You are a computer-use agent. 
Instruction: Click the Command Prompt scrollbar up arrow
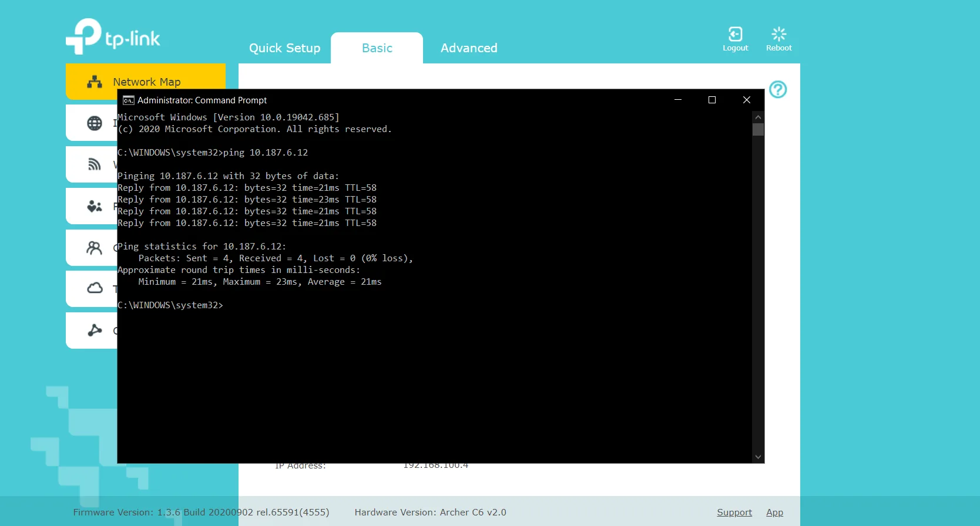[758, 117]
